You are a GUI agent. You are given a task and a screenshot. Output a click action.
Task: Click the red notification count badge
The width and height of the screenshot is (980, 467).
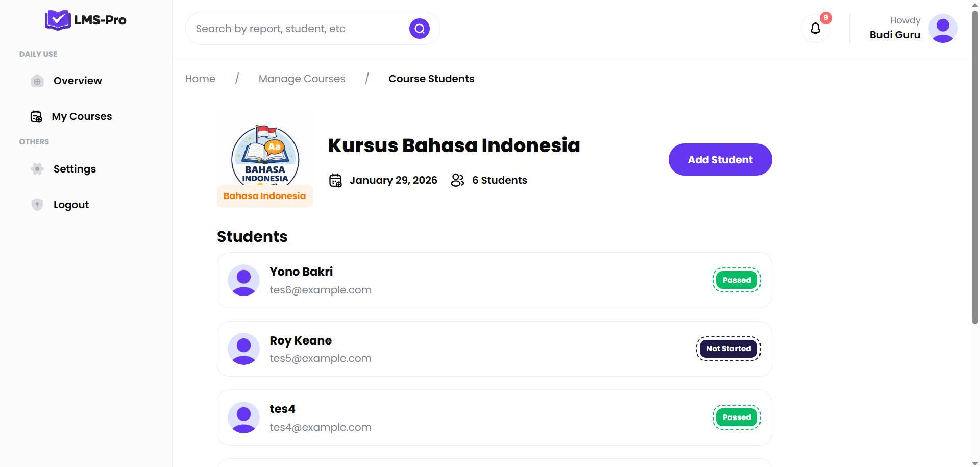click(x=826, y=18)
